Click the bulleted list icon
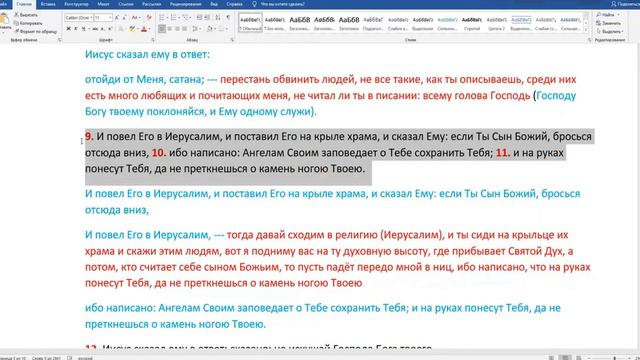 (x=163, y=18)
